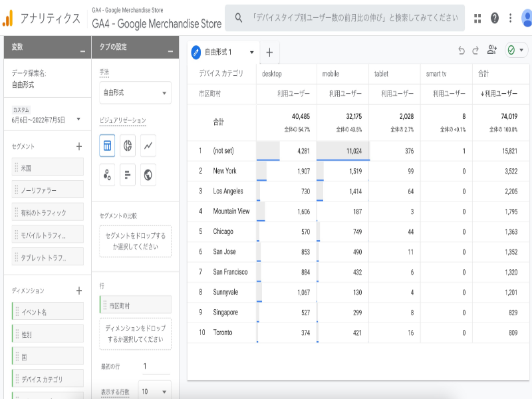The width and height of the screenshot is (532, 399).
Task: Open the help question mark icon
Action: click(495, 18)
